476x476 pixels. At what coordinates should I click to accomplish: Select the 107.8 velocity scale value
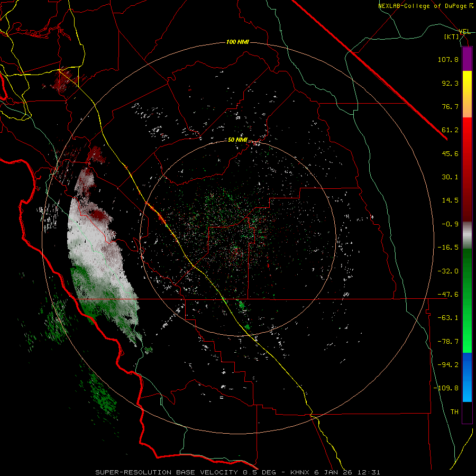pyautogui.click(x=448, y=59)
